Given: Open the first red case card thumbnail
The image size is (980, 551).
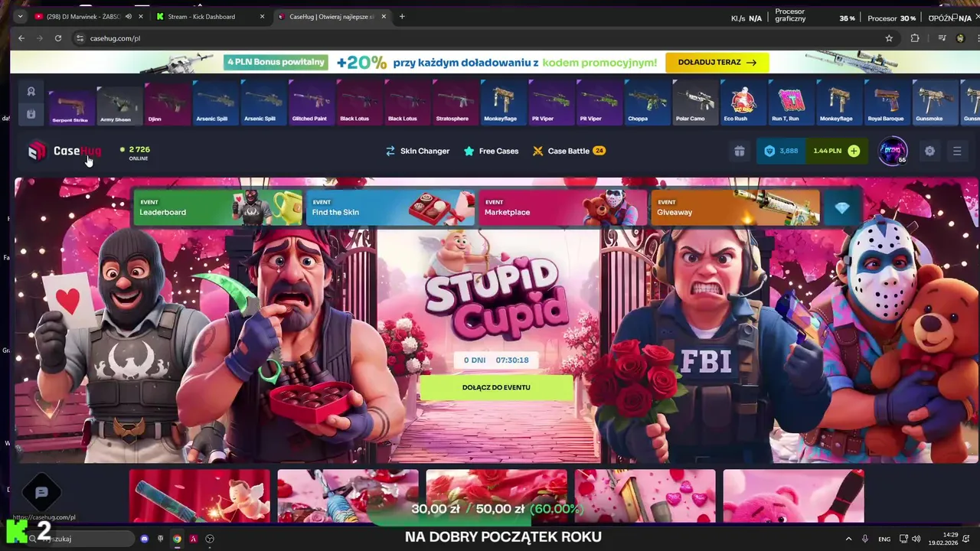Looking at the screenshot, I should point(200,497).
